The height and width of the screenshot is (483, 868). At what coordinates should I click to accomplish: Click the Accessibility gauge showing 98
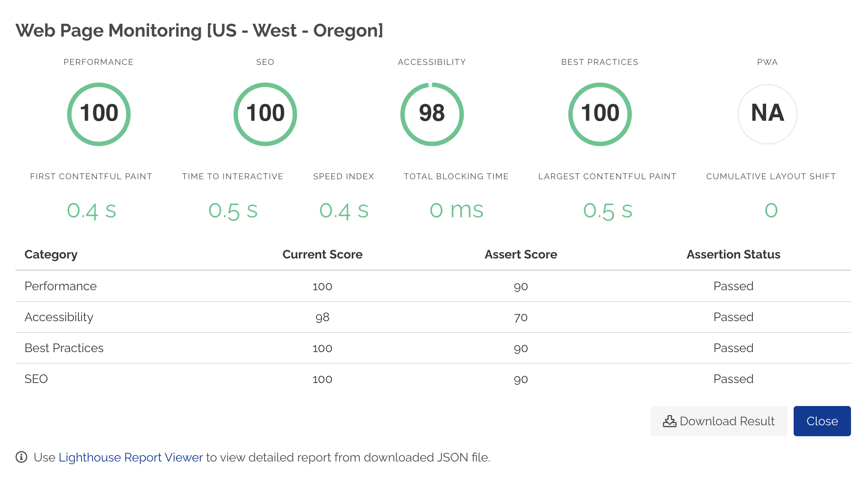pos(432,114)
